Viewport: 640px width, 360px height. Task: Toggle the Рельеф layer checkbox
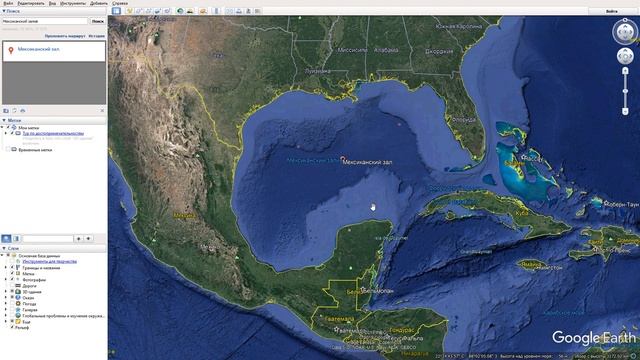pyautogui.click(x=12, y=327)
